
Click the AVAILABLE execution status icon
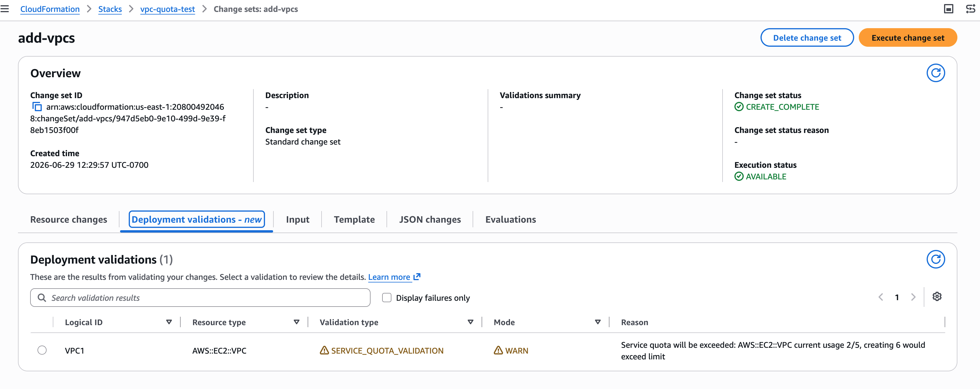click(x=738, y=177)
